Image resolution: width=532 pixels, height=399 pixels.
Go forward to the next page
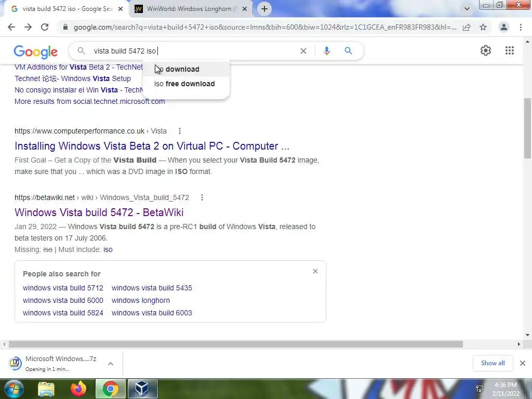coord(28,27)
